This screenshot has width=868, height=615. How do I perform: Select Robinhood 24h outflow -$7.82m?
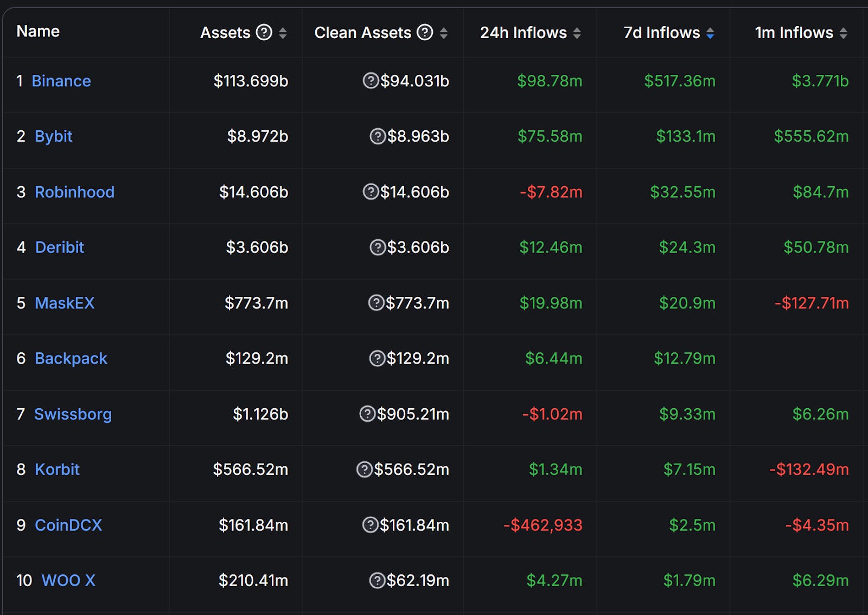(x=551, y=192)
